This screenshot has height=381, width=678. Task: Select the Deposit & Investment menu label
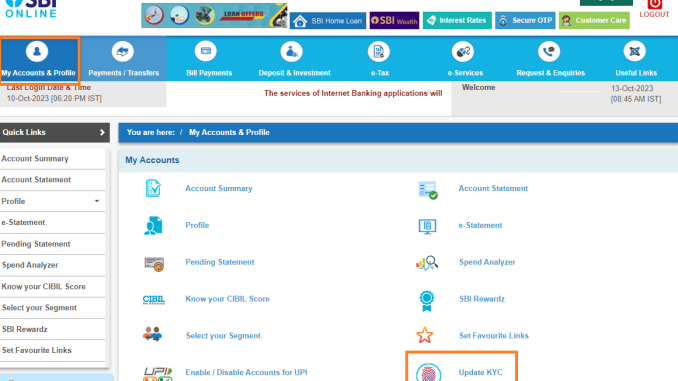(x=294, y=73)
